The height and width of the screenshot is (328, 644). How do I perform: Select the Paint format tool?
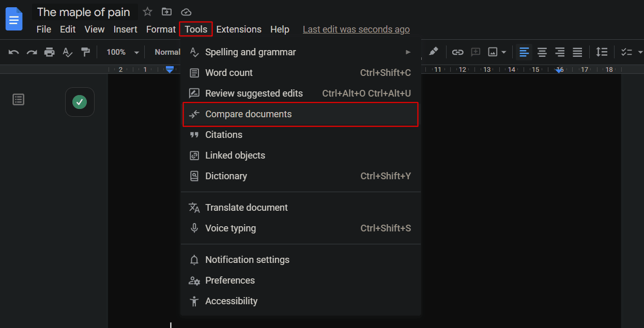pyautogui.click(x=85, y=52)
